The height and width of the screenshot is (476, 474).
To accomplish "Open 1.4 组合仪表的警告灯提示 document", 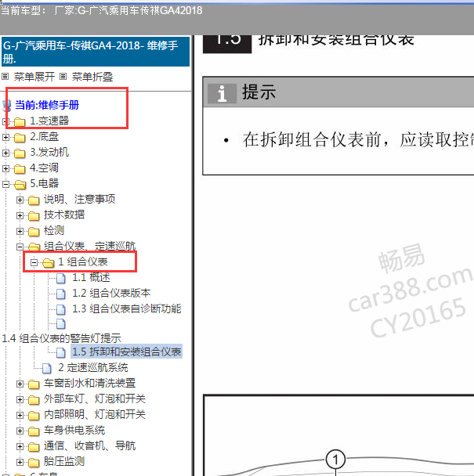I will [61, 338].
